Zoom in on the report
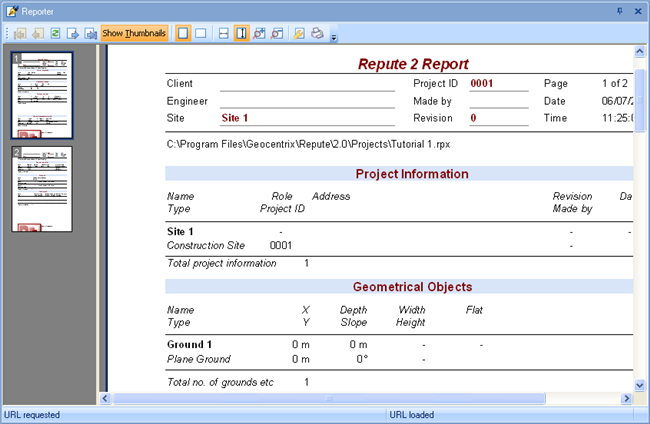The image size is (650, 424). 259,33
